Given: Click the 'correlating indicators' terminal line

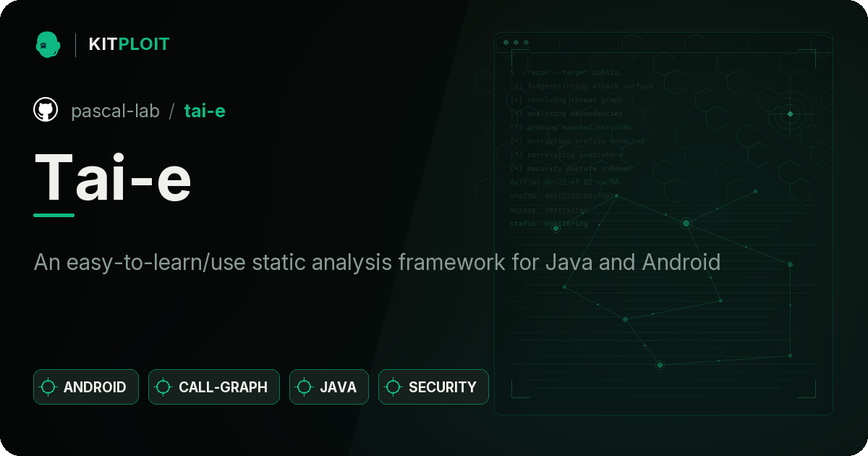Looking at the screenshot, I should [566, 155].
